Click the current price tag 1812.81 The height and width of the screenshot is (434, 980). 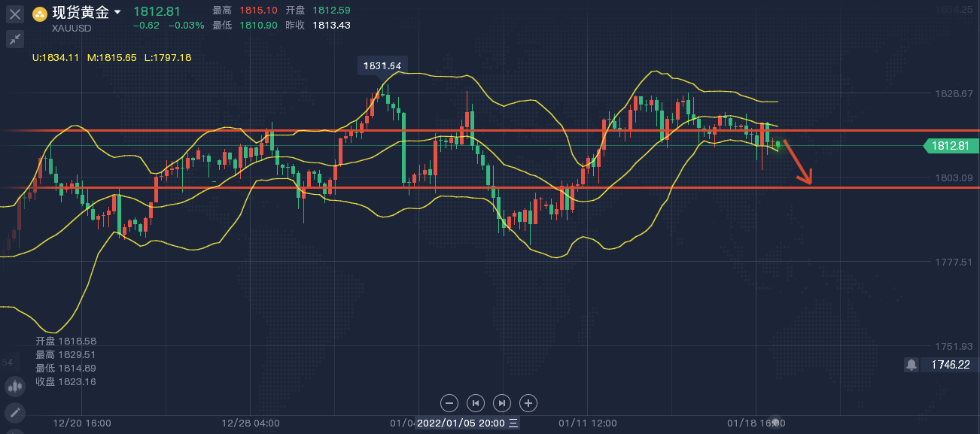(948, 146)
